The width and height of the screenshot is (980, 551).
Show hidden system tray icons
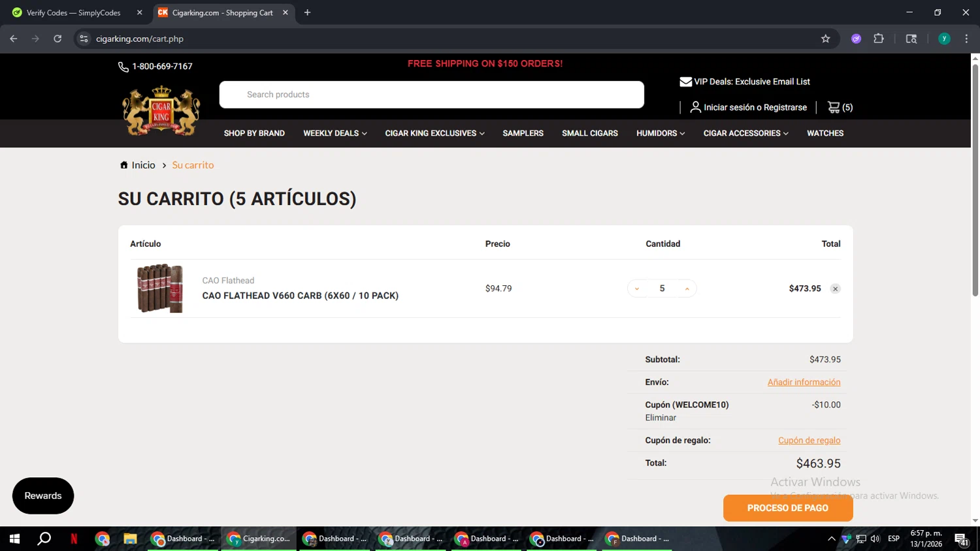[x=831, y=539]
